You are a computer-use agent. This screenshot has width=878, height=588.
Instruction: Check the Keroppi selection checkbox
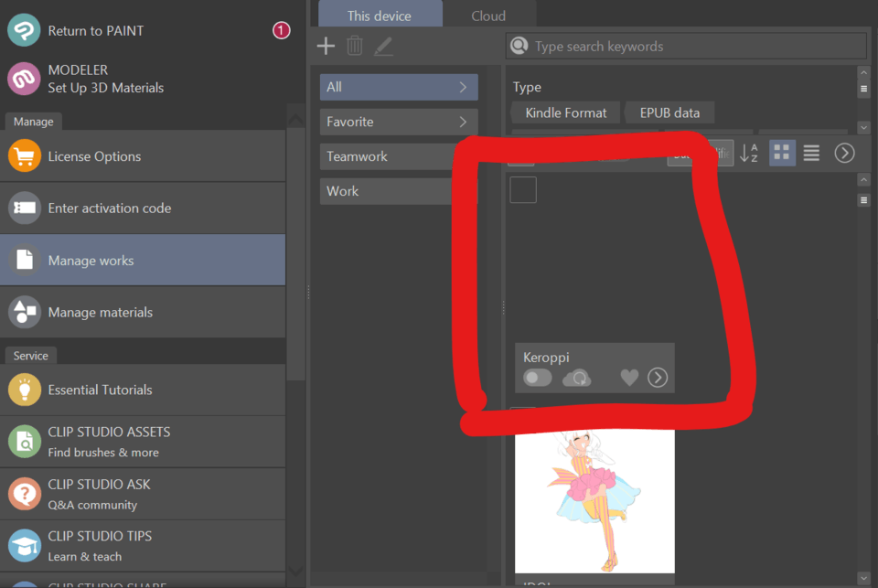[522, 189]
